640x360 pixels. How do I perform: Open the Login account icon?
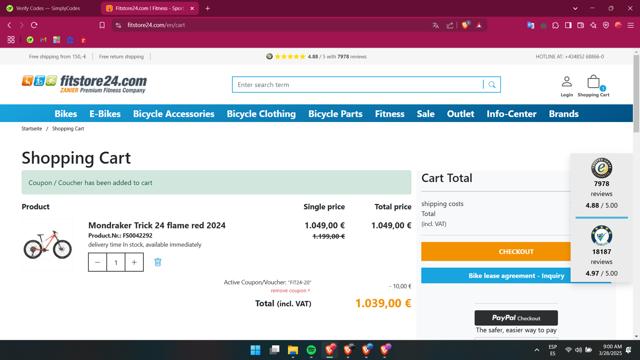[x=567, y=86]
